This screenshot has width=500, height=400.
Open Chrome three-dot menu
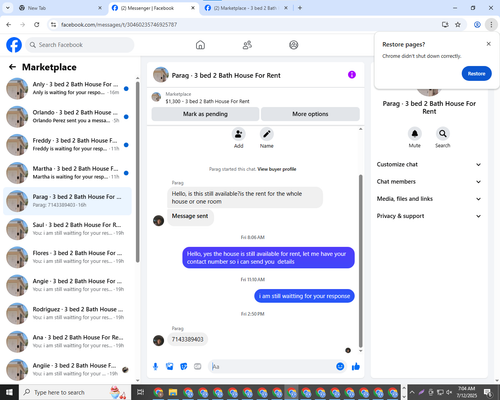[x=491, y=25]
